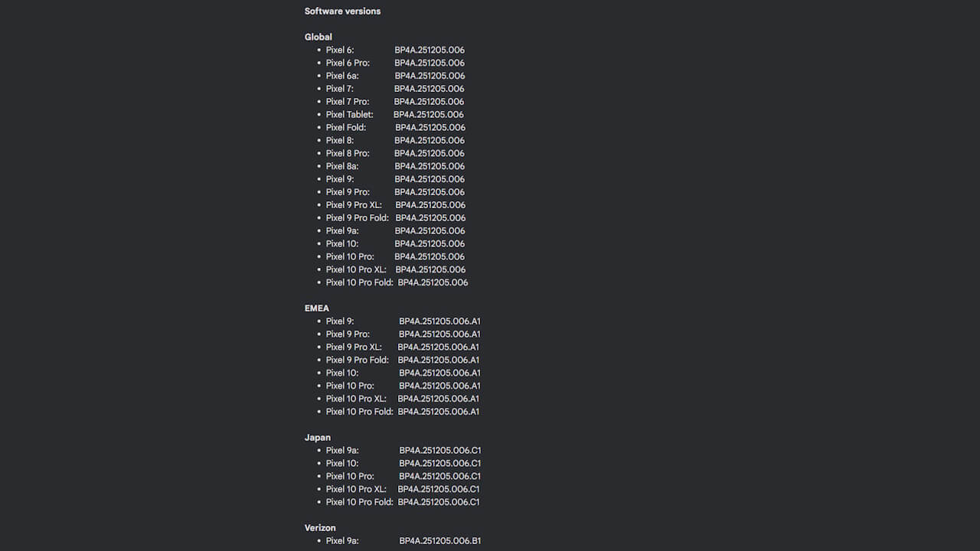Screen dimensions: 980x551
Task: Select Pixel 9a label under Japan
Action: click(342, 451)
